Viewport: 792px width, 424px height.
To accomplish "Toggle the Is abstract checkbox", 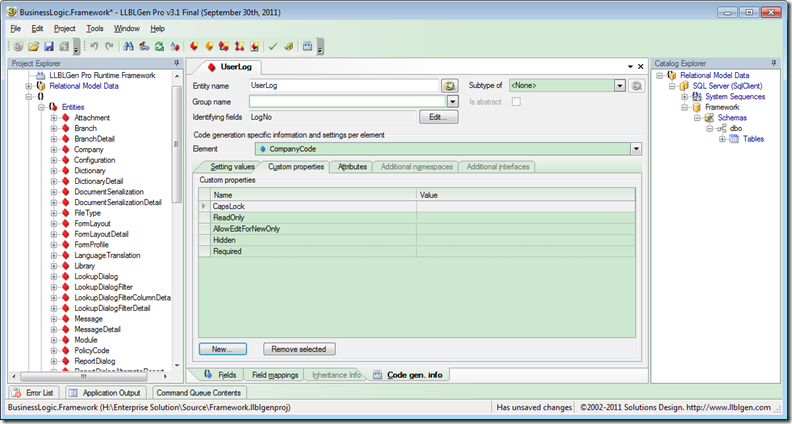I will click(x=516, y=102).
